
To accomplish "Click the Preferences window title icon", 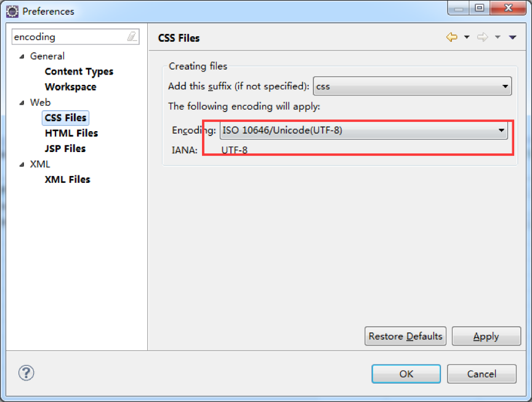I will 12,11.
